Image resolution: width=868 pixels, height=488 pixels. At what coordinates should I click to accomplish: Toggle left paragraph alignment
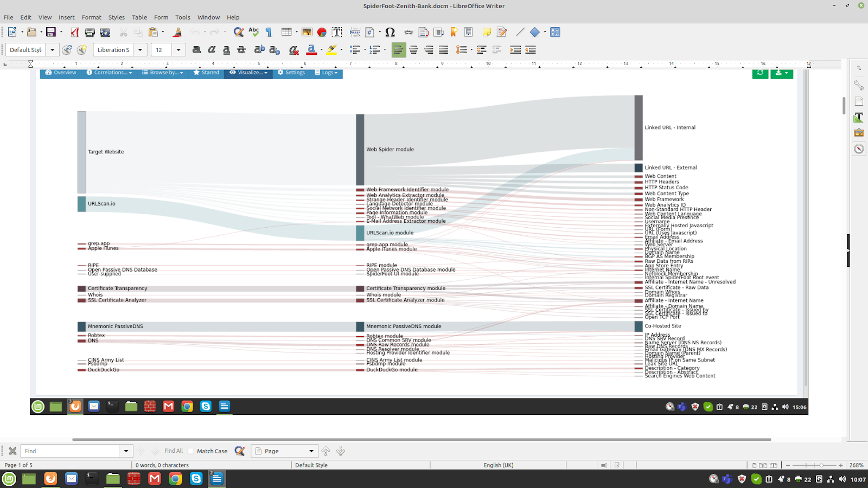coord(398,50)
